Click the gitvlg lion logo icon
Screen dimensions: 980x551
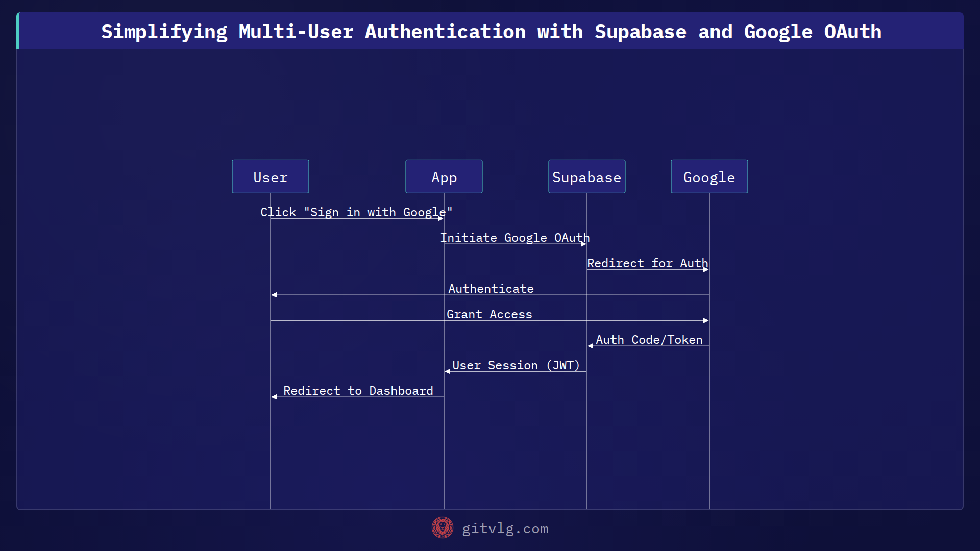tap(442, 528)
